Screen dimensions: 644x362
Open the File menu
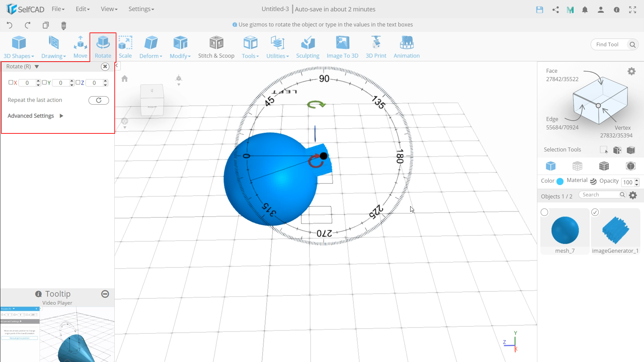pos(58,9)
